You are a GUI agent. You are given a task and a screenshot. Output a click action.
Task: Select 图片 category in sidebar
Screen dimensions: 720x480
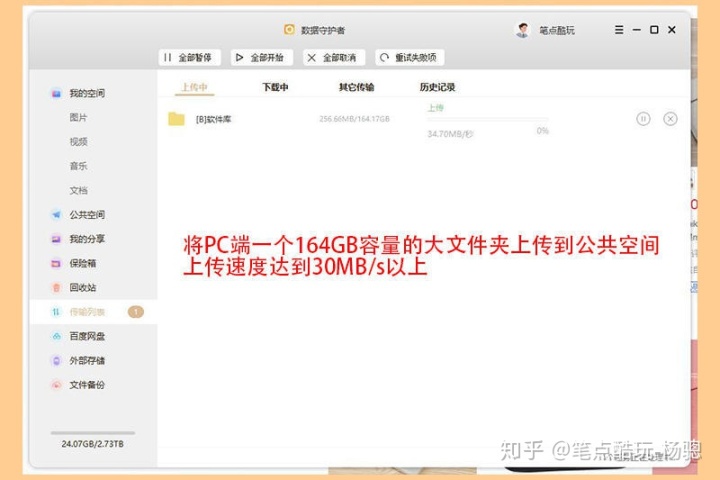pos(79,118)
